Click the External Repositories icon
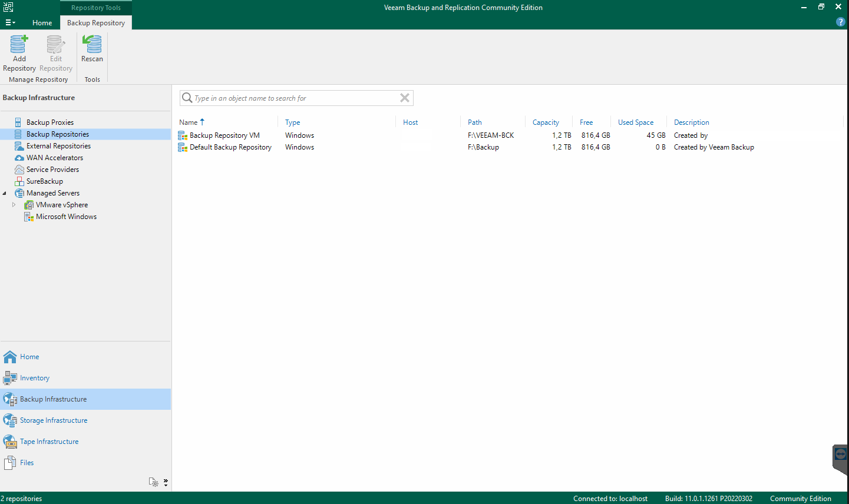The height and width of the screenshot is (504, 849). click(x=19, y=146)
